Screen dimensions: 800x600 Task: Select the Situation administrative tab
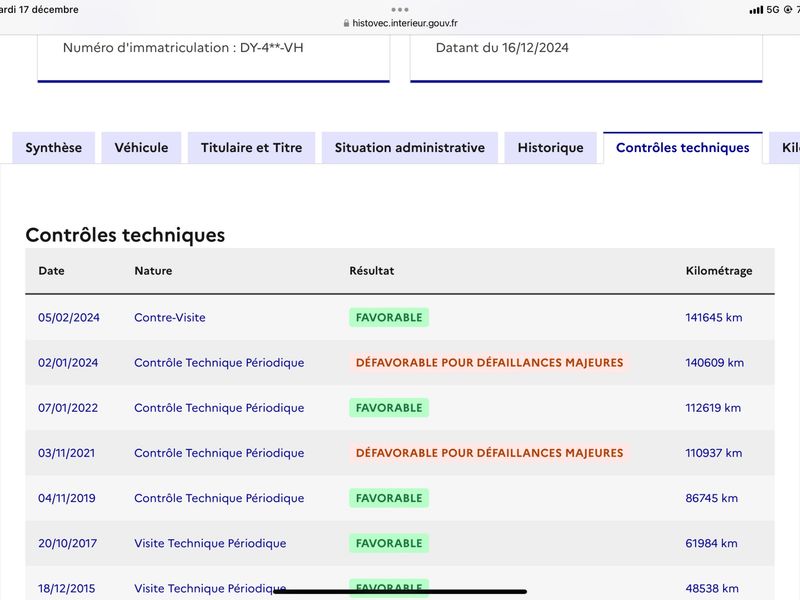pyautogui.click(x=410, y=148)
